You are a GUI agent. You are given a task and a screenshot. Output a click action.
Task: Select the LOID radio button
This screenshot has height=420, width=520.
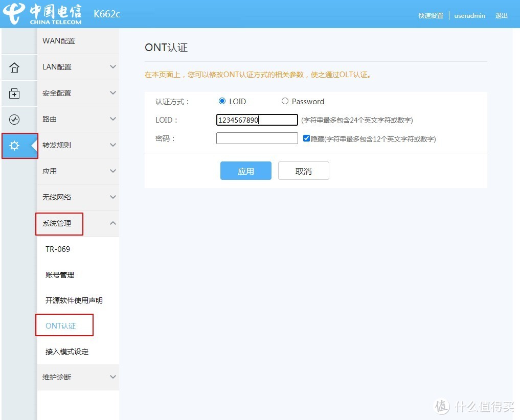tap(222, 101)
